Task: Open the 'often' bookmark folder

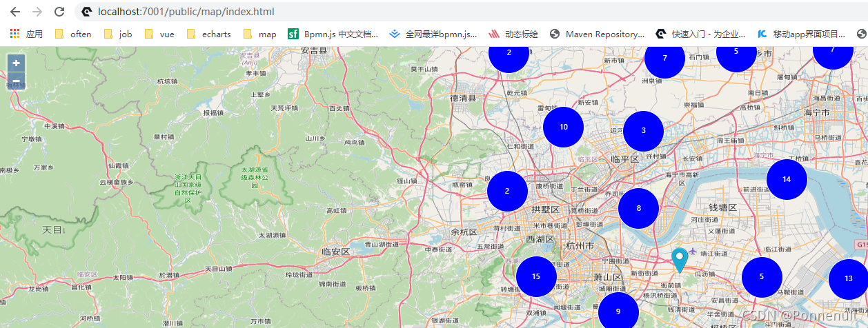Action: [73, 34]
